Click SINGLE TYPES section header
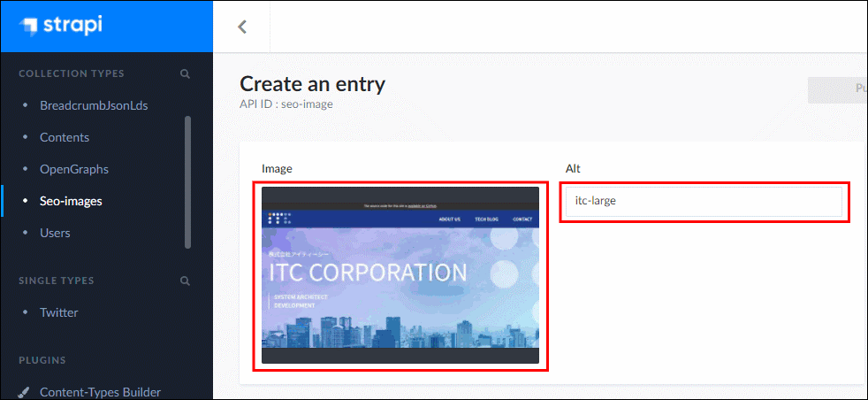Image resolution: width=868 pixels, height=400 pixels. pos(57,281)
